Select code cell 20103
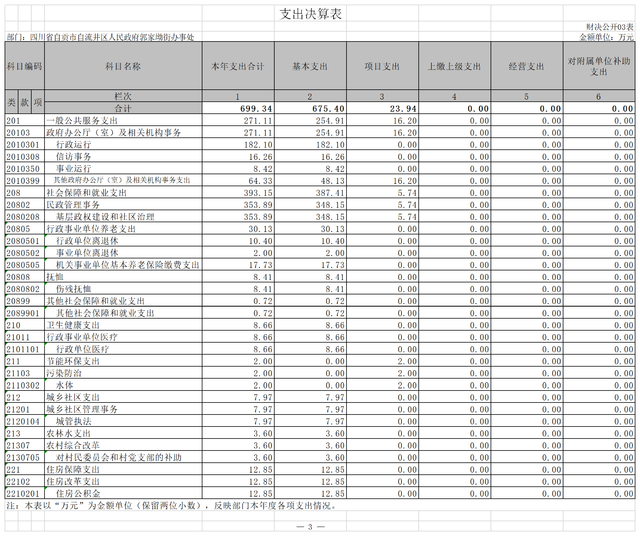The width and height of the screenshot is (640, 536). [24, 133]
